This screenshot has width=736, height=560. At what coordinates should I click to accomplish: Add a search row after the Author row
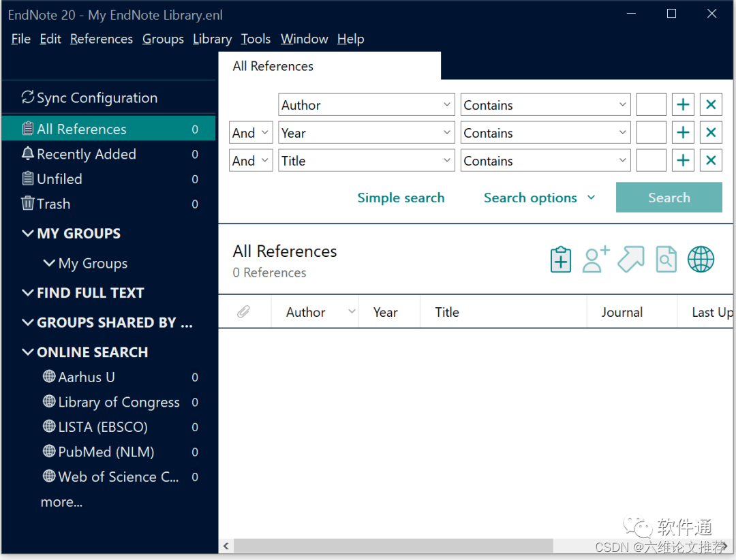click(683, 105)
